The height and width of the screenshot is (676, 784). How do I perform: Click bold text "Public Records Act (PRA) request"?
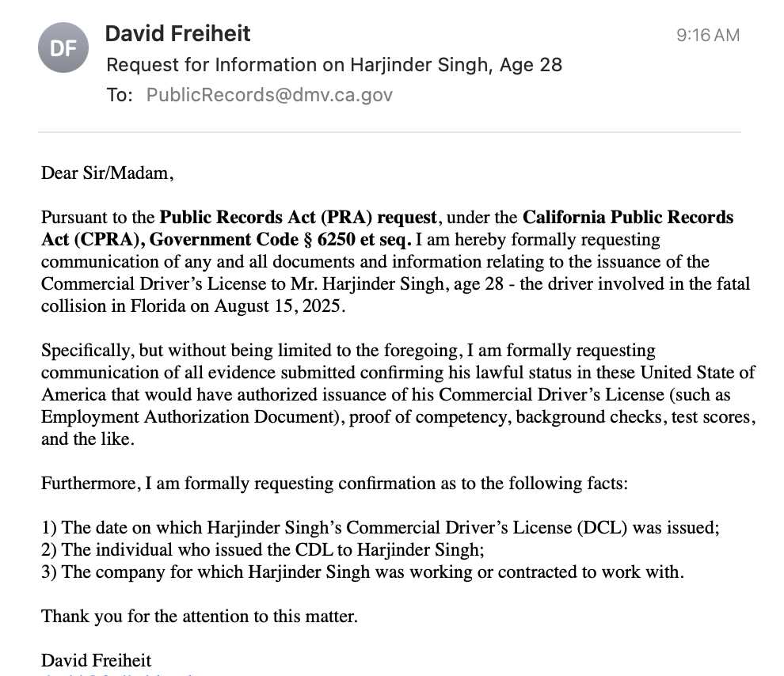point(298,218)
